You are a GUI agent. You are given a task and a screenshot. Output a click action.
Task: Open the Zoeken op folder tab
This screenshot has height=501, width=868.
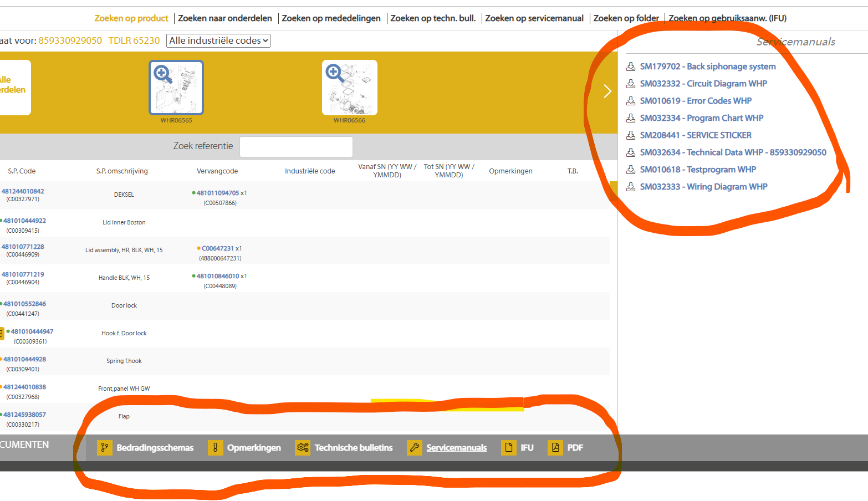pos(626,18)
